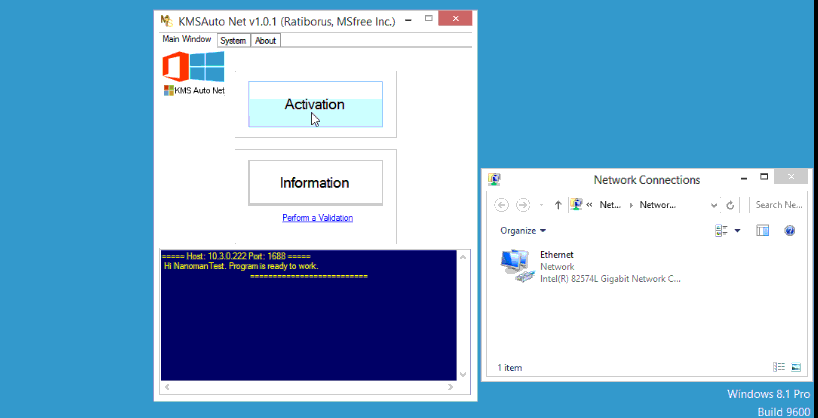This screenshot has height=418, width=818.
Task: Switch to the About tab
Action: tap(266, 40)
